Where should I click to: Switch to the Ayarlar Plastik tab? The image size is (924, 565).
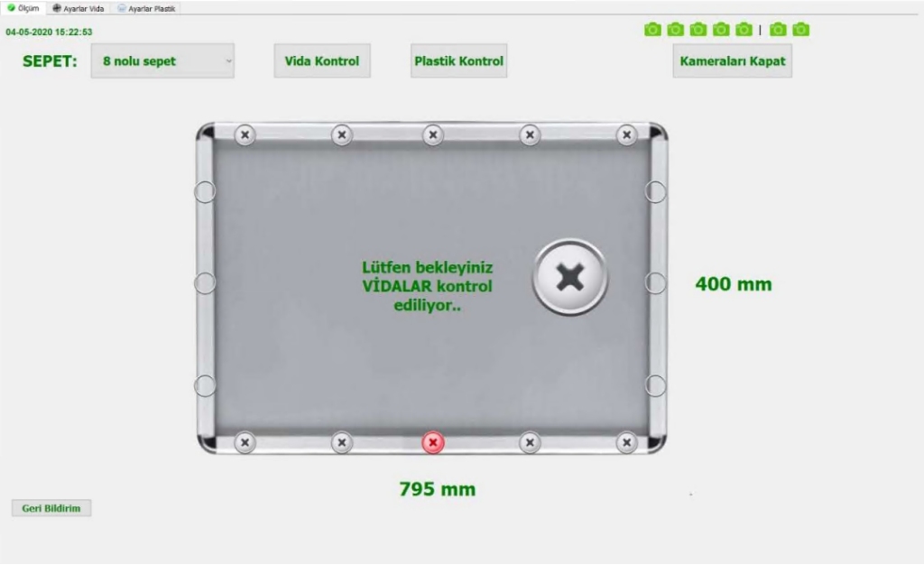tap(146, 8)
